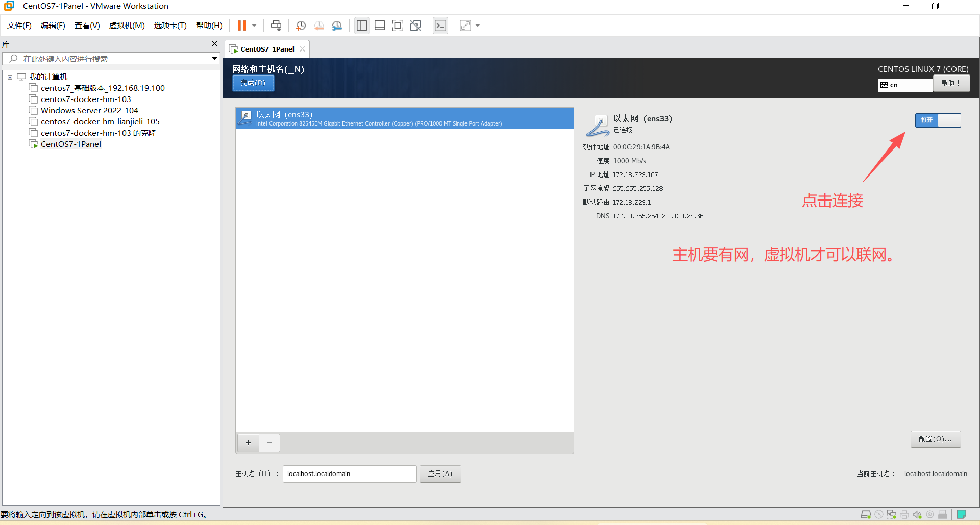
Task: Remove the network device with minus button
Action: tap(269, 443)
